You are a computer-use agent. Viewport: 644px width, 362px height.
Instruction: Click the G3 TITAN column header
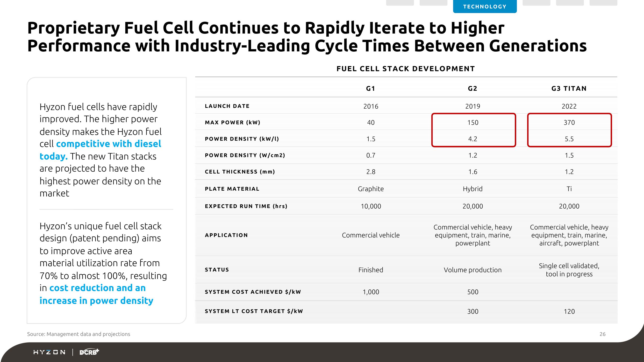[569, 88]
